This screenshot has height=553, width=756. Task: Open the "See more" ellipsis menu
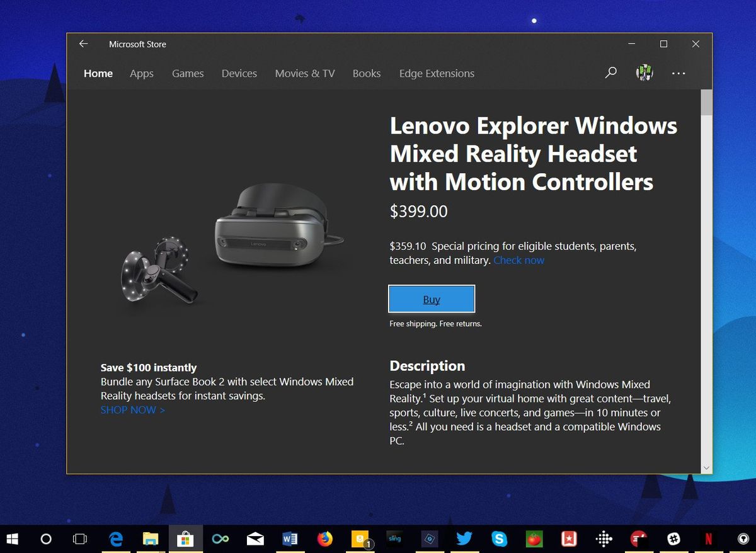679,74
